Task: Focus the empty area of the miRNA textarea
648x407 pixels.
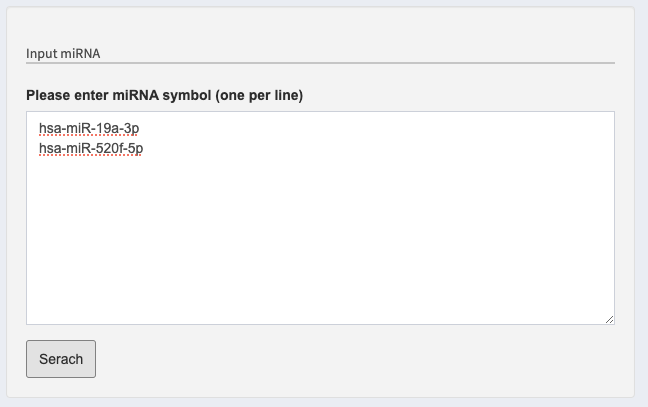Action: [320, 240]
